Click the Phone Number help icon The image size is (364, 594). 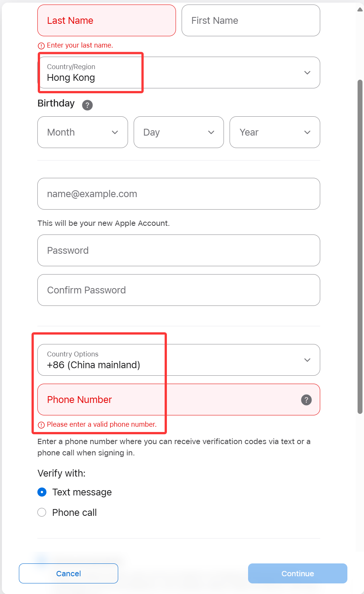pos(306,400)
